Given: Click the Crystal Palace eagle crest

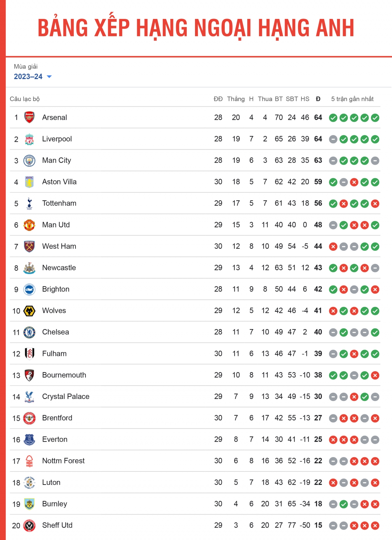Looking at the screenshot, I should click(x=29, y=397).
